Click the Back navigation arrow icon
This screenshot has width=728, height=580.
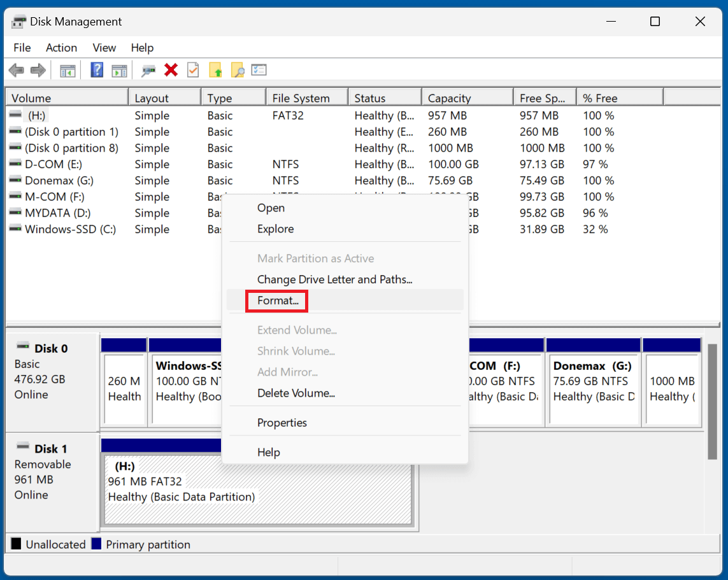point(17,70)
